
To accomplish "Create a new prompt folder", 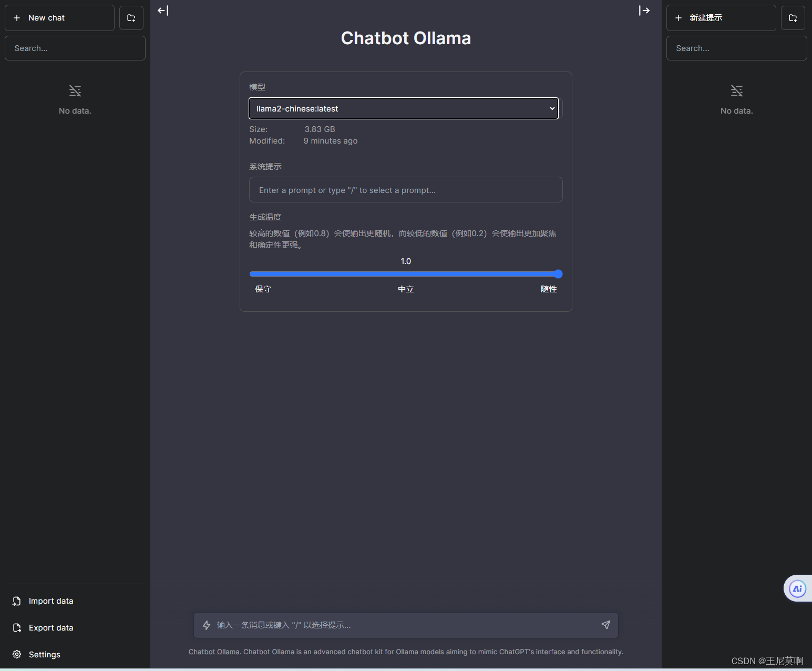I will (793, 18).
